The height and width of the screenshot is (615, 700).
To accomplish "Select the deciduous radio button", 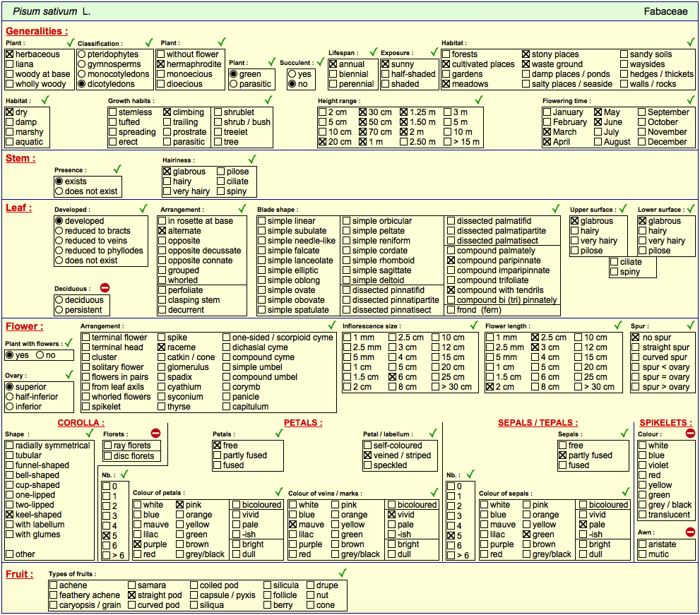I will pos(59,300).
